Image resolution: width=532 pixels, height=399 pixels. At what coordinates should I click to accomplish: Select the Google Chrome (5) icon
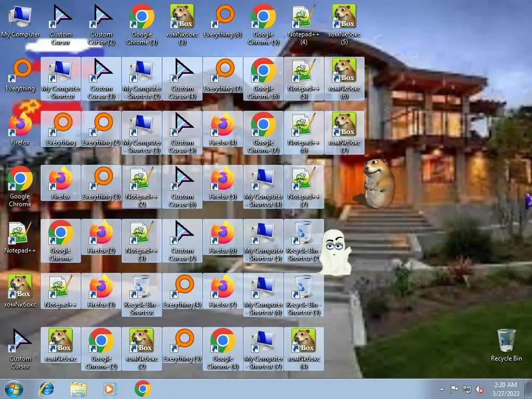pos(263,25)
